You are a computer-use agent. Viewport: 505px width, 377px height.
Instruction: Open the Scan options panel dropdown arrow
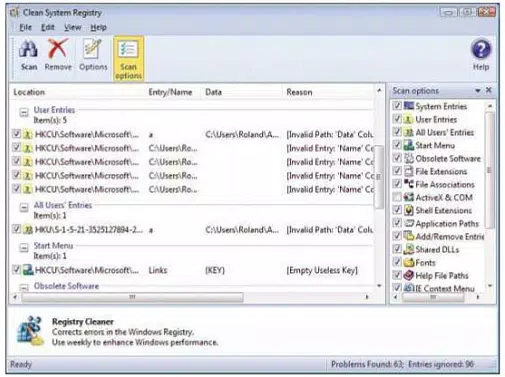(478, 91)
